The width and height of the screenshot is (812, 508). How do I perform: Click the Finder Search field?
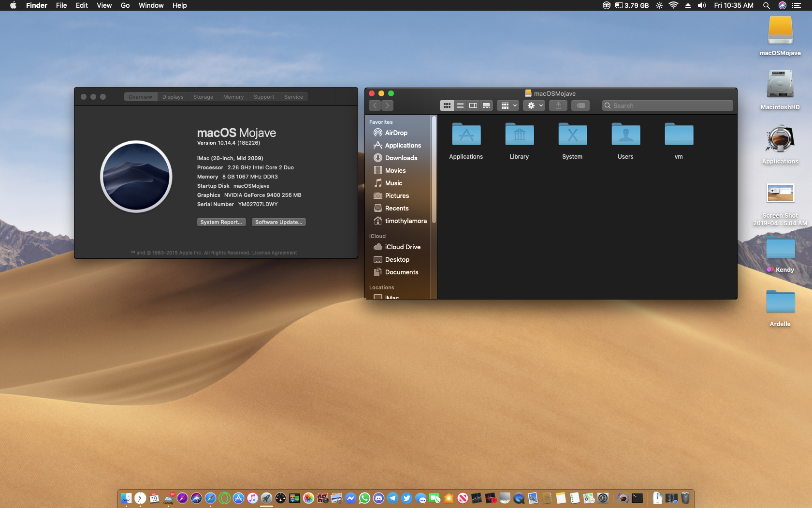click(667, 105)
